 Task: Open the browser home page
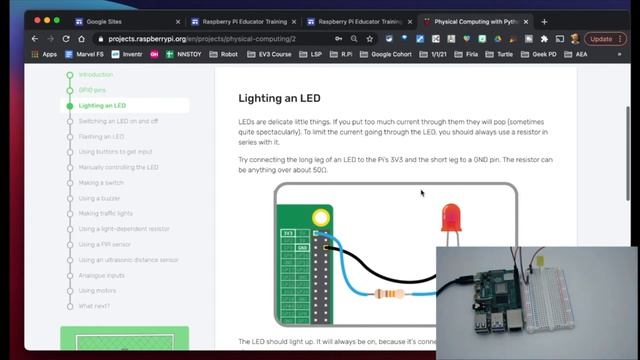coord(82,39)
